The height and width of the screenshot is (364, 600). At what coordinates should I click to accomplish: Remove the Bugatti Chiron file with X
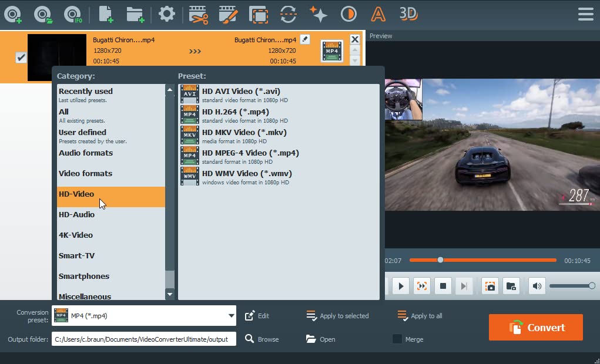pyautogui.click(x=355, y=39)
